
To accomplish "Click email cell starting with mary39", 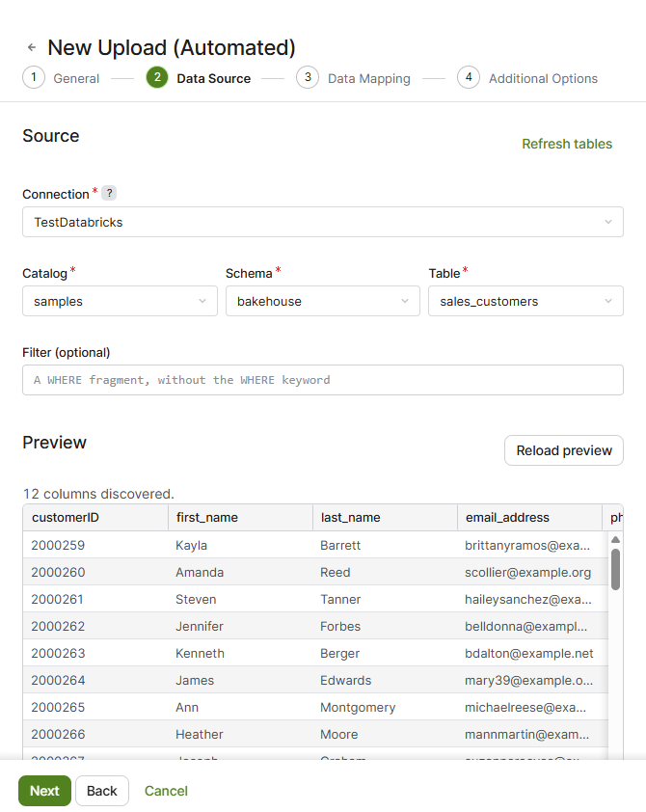I will [x=529, y=680].
